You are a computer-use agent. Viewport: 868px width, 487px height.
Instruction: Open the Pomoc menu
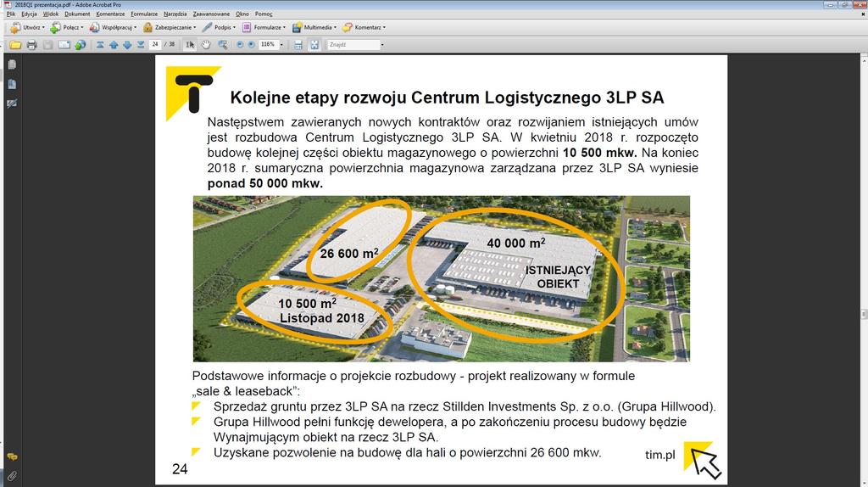(x=264, y=14)
